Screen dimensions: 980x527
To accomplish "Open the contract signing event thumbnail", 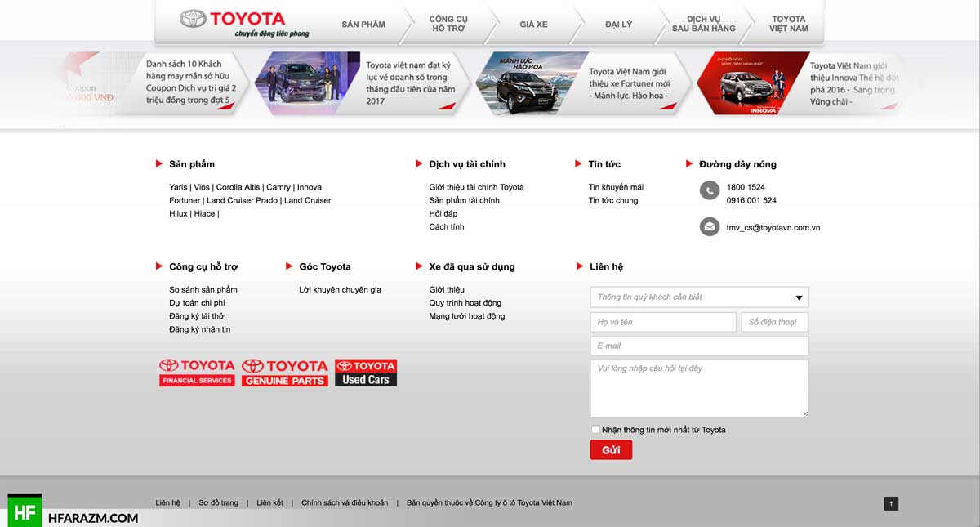I will 309,83.
